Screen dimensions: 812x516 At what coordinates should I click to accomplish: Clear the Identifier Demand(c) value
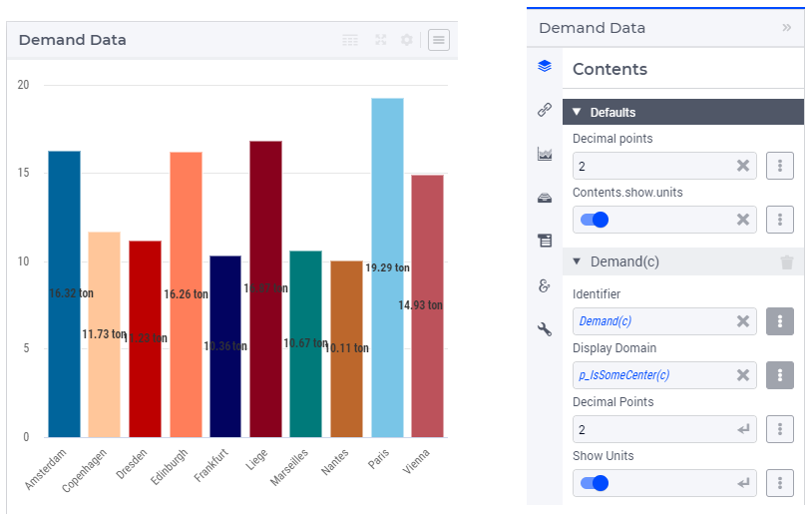[x=742, y=321]
